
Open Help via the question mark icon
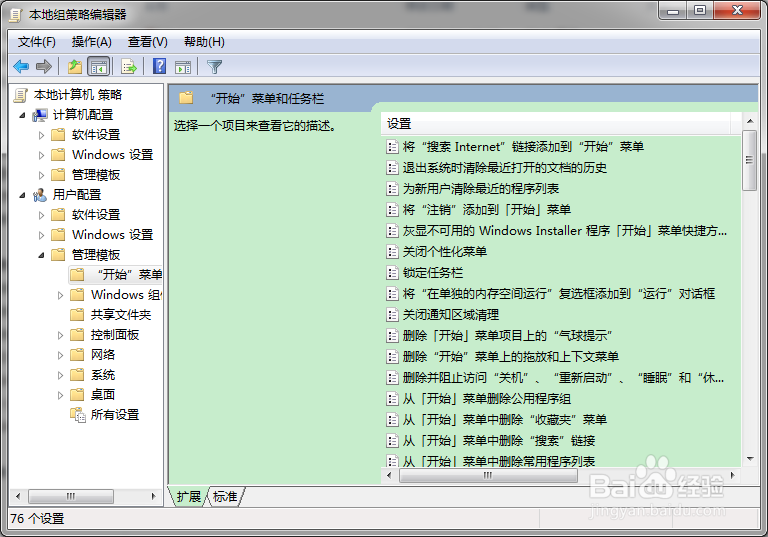coord(160,66)
